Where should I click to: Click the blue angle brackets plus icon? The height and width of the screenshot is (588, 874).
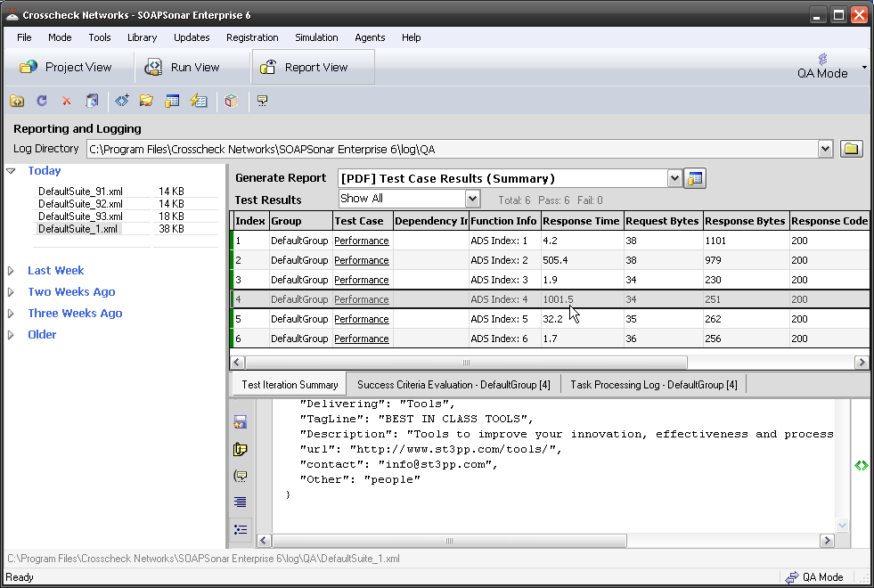(122, 101)
